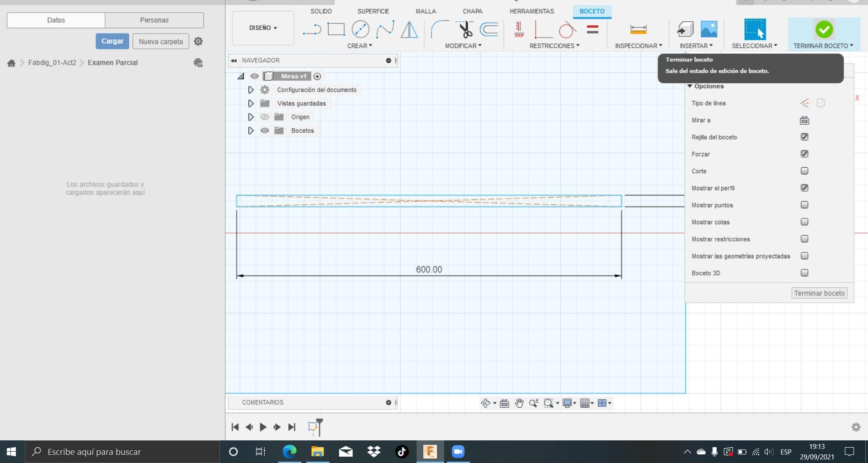
Task: Click the centerline line type icon
Action: pos(821,103)
